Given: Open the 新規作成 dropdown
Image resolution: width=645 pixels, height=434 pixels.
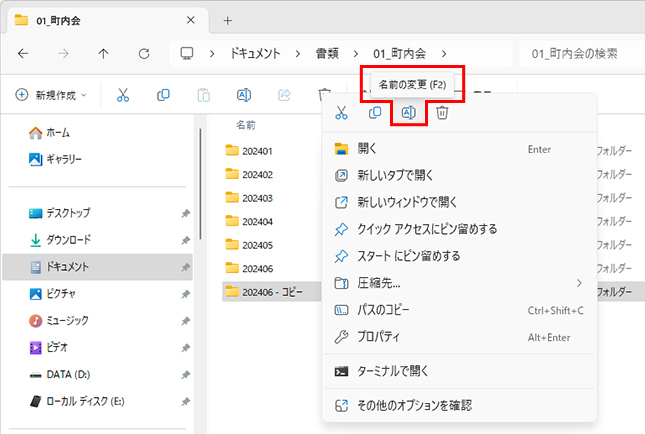Looking at the screenshot, I should pos(51,95).
